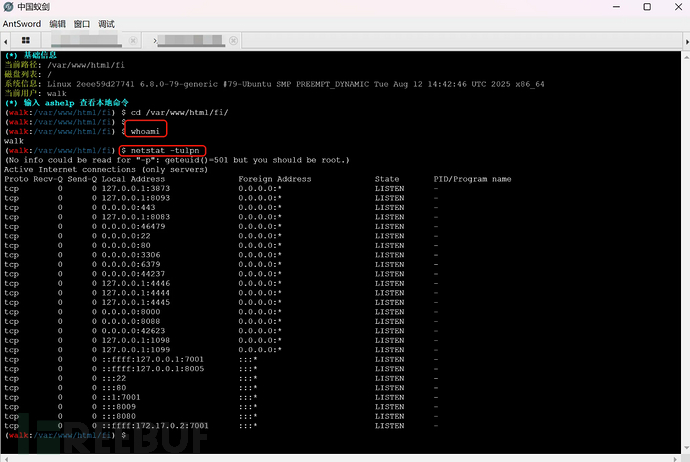Open the AntSword menu
Screen dimensions: 690x462
point(22,24)
